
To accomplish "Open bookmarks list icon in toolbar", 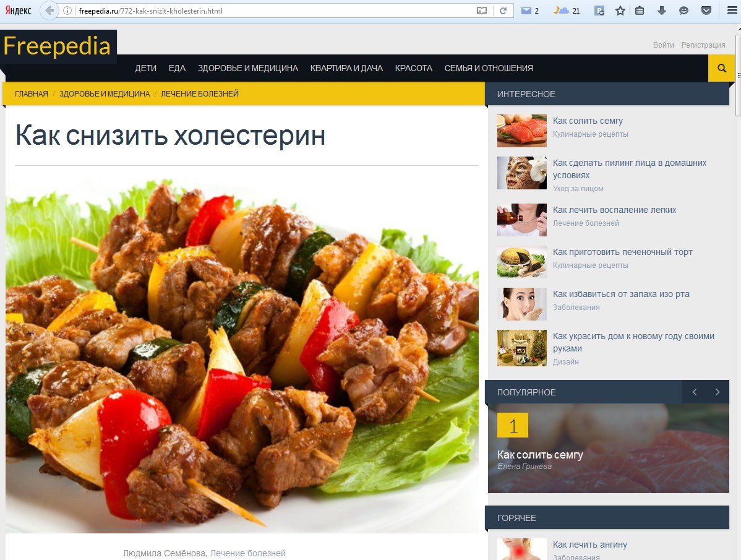I will 640,11.
